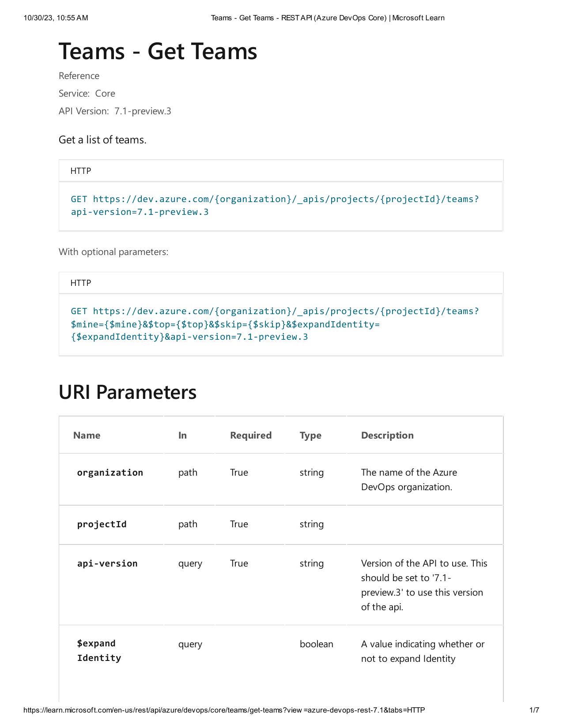Image resolution: width=563 pixels, height=728 pixels.
Task: Click the second HTTP code block label
Action: click(80, 283)
